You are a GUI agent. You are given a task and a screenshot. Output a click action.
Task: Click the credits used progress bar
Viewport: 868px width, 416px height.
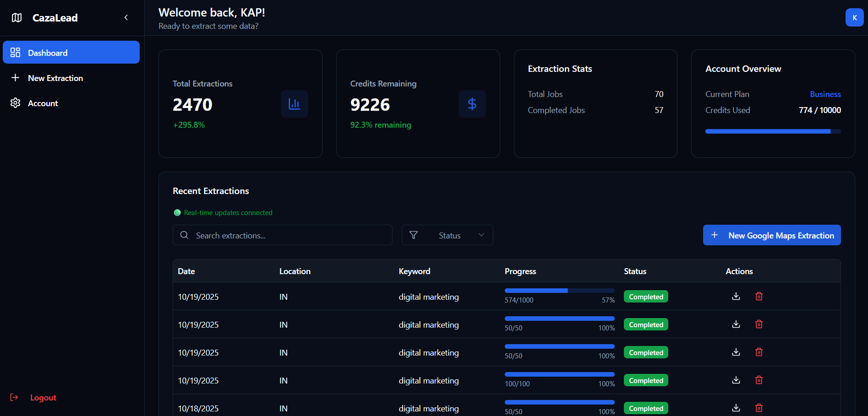tap(772, 131)
